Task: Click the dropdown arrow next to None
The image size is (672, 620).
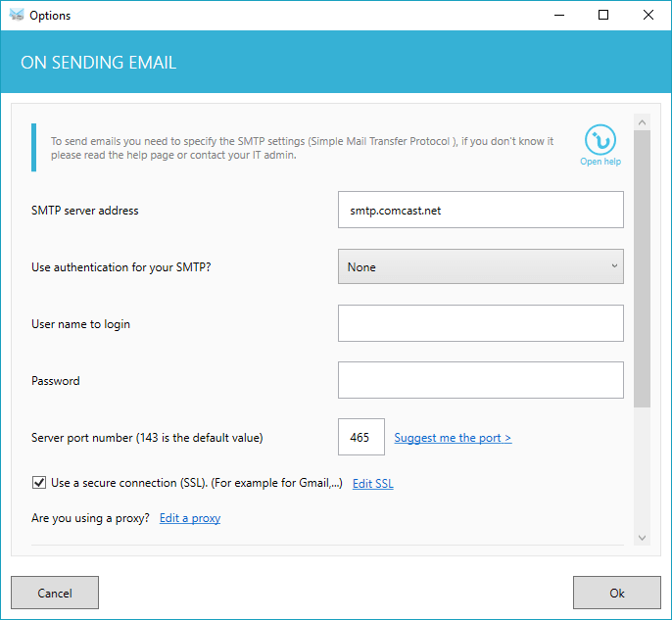Action: (x=614, y=266)
